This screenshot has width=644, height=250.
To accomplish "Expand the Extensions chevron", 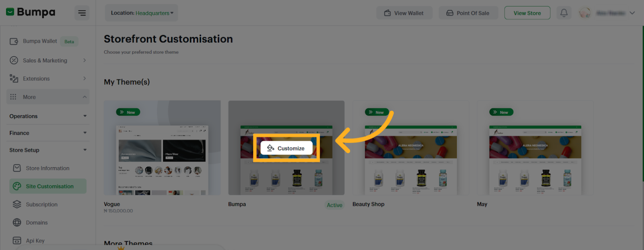I will [85, 78].
